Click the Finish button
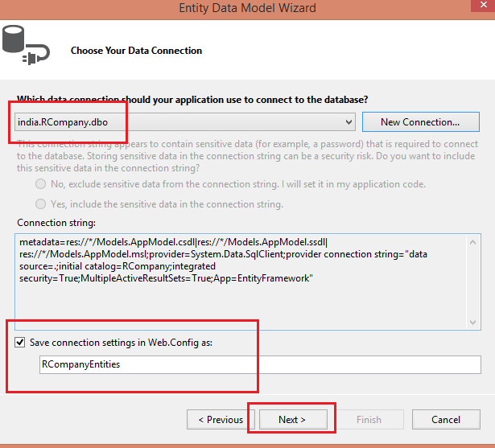This screenshot has width=495, height=448. coord(369,420)
